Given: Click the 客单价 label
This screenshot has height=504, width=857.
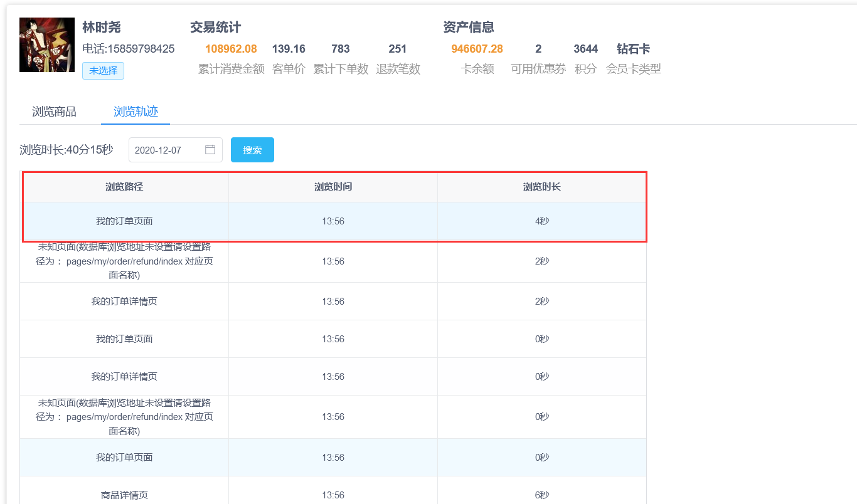Looking at the screenshot, I should click(289, 69).
